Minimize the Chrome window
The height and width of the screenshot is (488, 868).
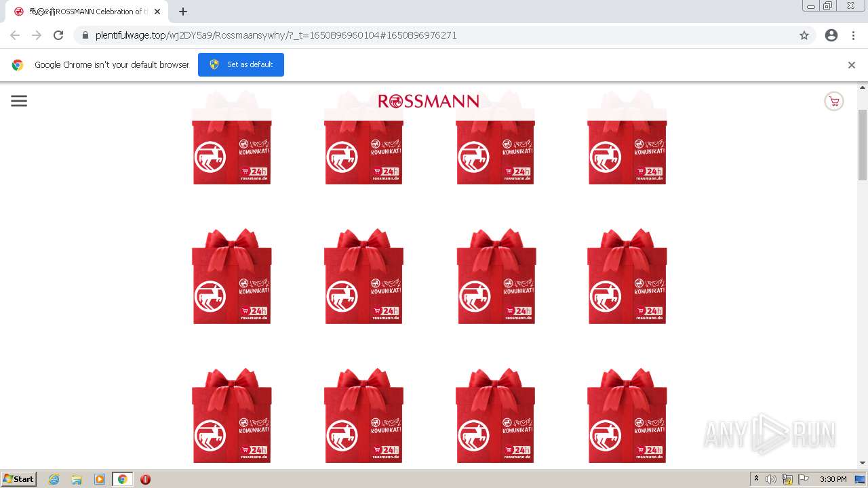pyautogui.click(x=810, y=6)
